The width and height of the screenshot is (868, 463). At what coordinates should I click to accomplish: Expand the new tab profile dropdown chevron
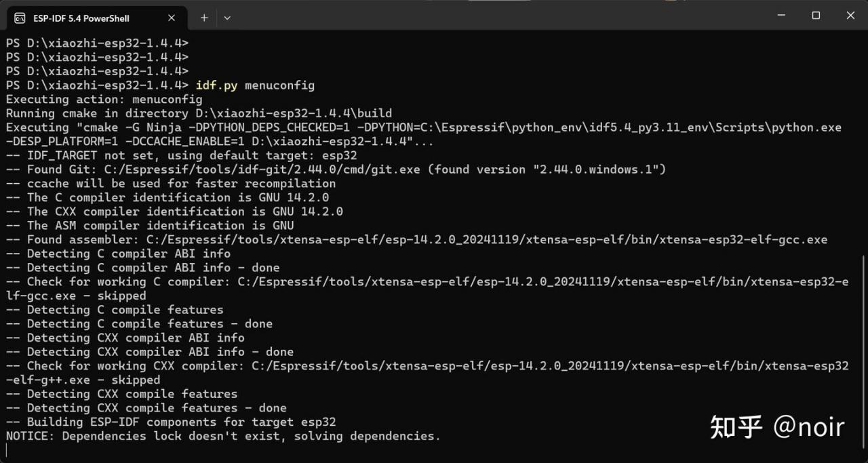[x=227, y=18]
